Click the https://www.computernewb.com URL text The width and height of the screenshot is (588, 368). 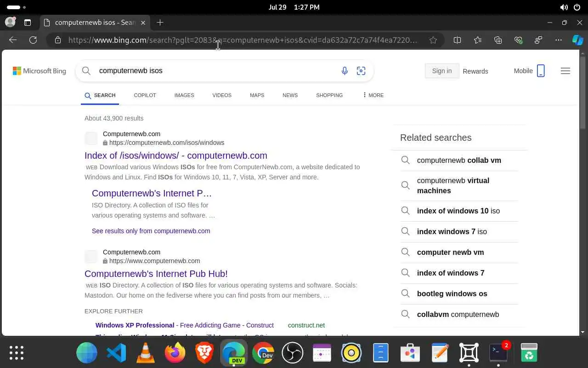pos(154,261)
